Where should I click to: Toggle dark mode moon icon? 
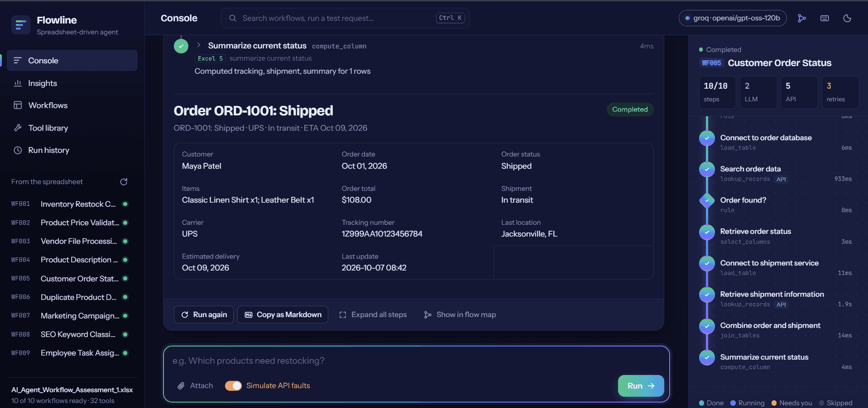(x=847, y=18)
